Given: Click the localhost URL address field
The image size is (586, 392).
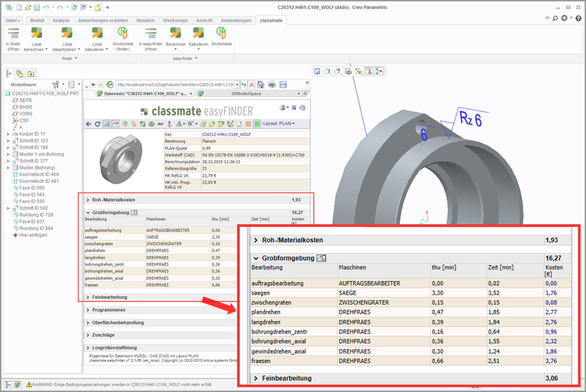Looking at the screenshot, I should click(x=175, y=85).
